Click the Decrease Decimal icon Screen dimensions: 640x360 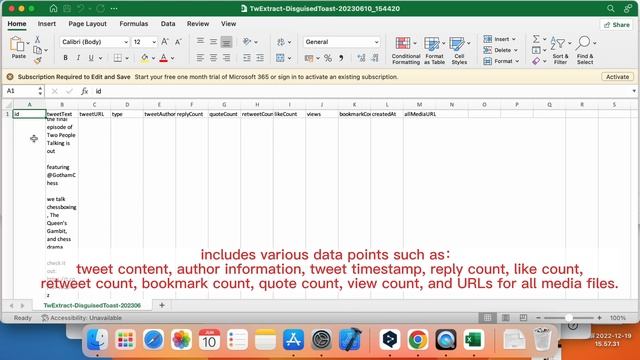coord(375,58)
